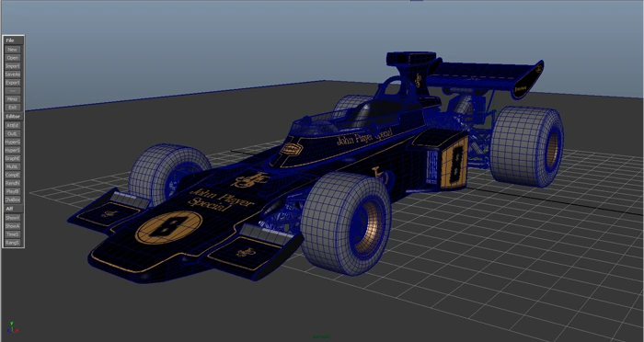The width and height of the screenshot is (644, 342).
Task: Open the HyperS hypershade editor
Action: tap(12, 150)
